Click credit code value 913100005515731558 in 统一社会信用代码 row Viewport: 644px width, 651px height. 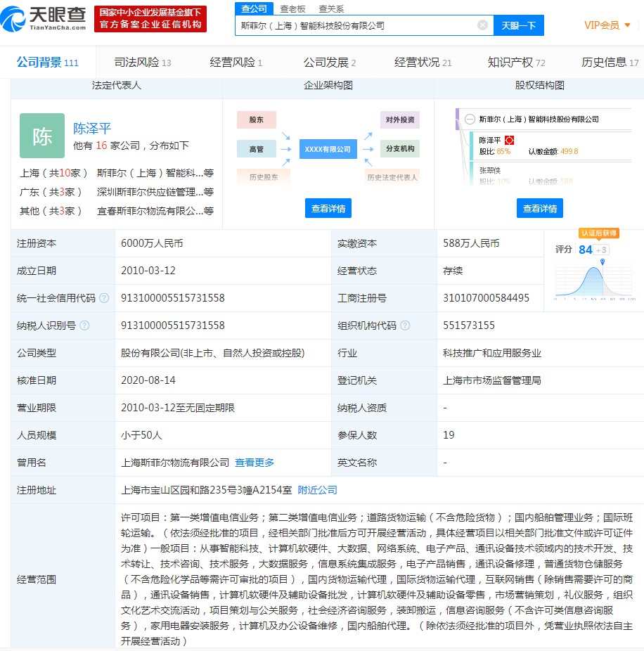click(x=173, y=298)
